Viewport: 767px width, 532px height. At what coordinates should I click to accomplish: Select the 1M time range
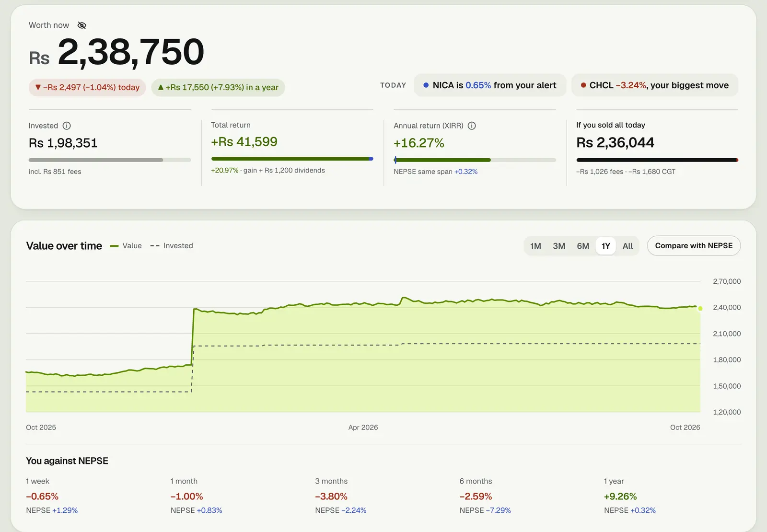535,246
